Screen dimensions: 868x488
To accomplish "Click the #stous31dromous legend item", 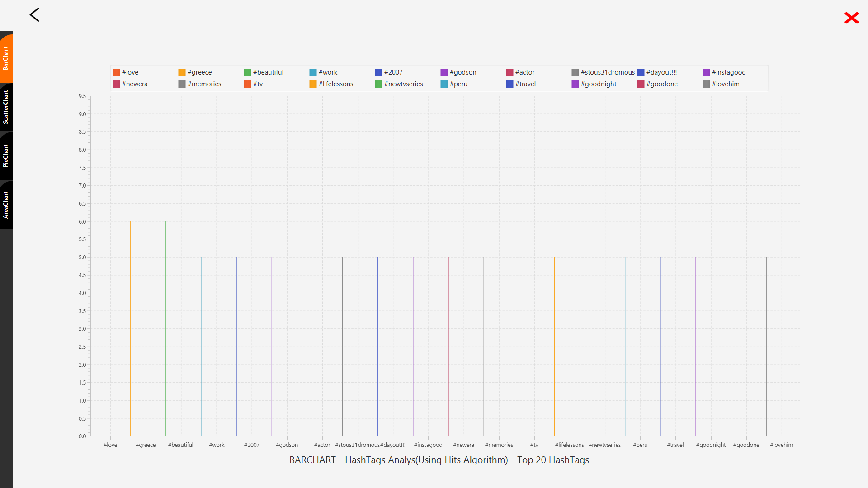I will pyautogui.click(x=607, y=72).
